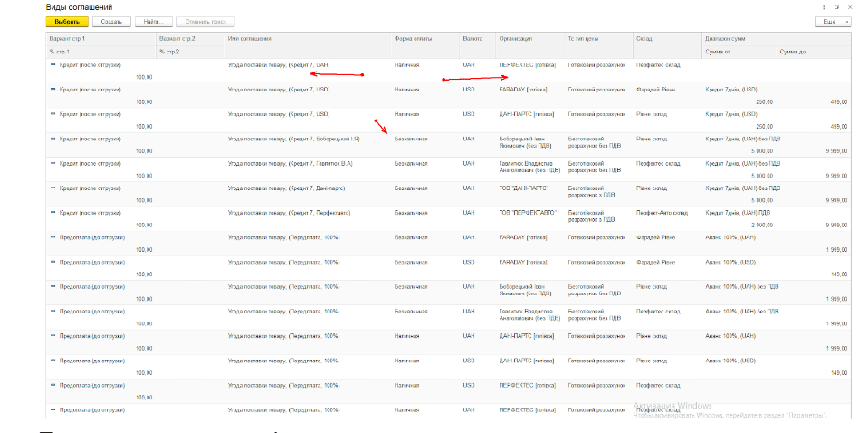The height and width of the screenshot is (433, 868).
Task: Click the row icon of the Боберецький Кредит row
Action: pyautogui.click(x=53, y=139)
